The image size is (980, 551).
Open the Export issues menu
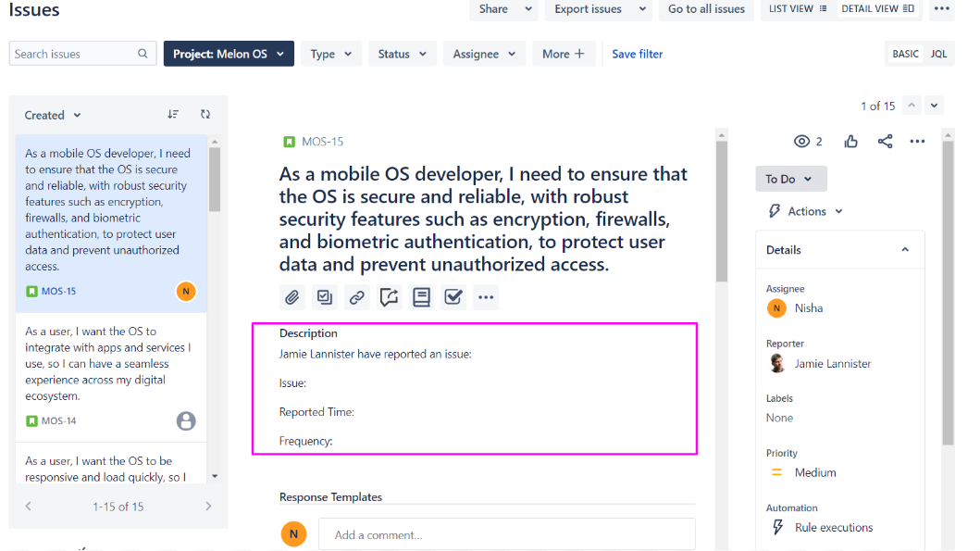(x=597, y=9)
